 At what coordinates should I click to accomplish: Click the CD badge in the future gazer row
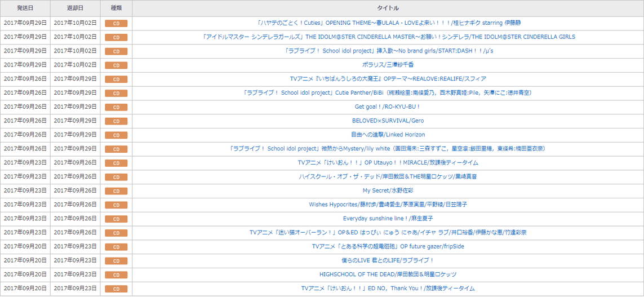click(x=116, y=247)
